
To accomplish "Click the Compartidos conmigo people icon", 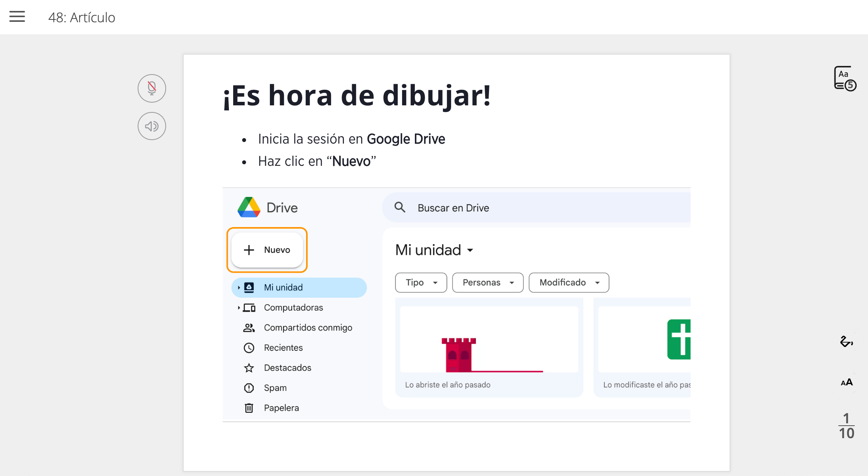I will 249,327.
